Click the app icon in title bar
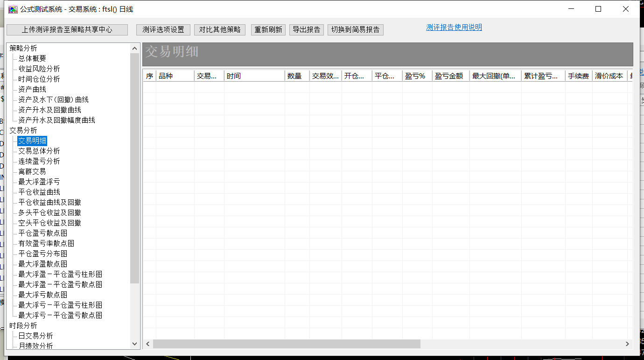 (13, 9)
